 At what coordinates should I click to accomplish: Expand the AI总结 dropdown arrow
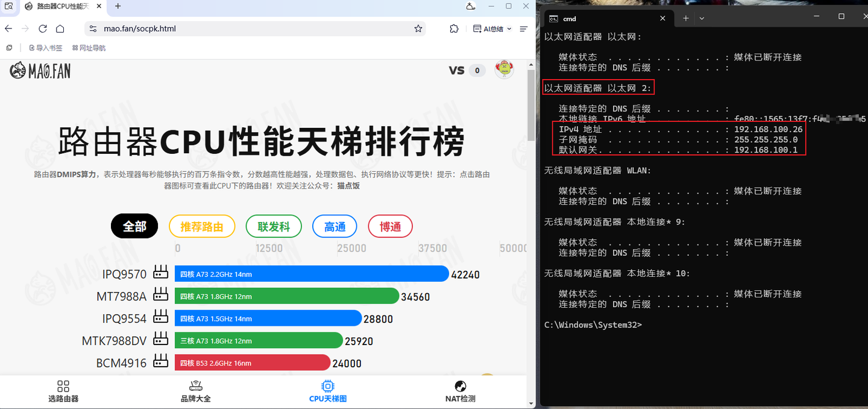click(509, 28)
